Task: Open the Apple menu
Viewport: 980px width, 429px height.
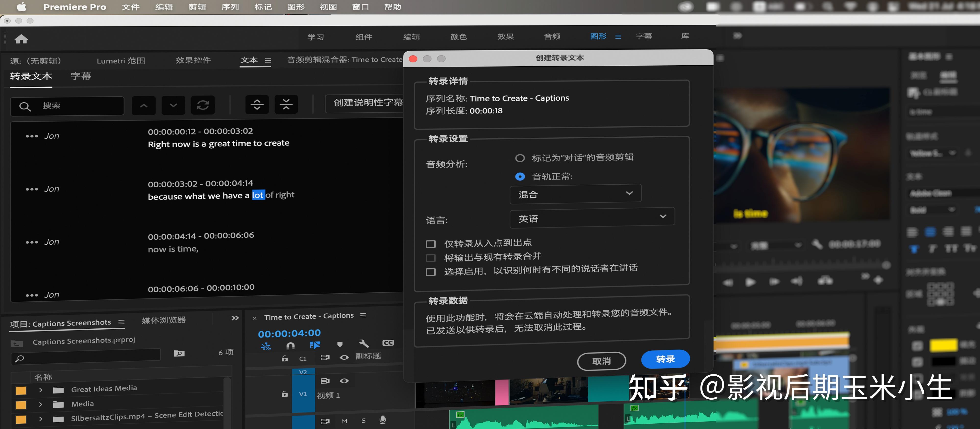Action: click(x=22, y=7)
